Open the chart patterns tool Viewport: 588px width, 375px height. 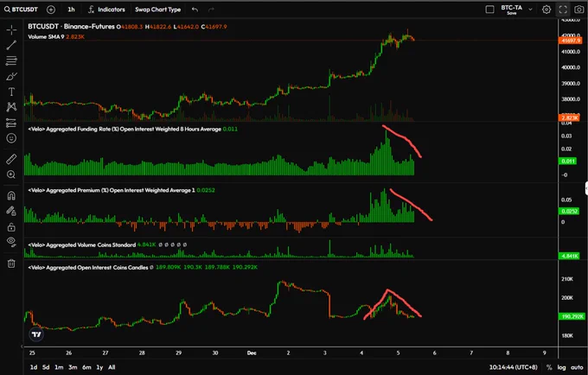click(x=11, y=107)
